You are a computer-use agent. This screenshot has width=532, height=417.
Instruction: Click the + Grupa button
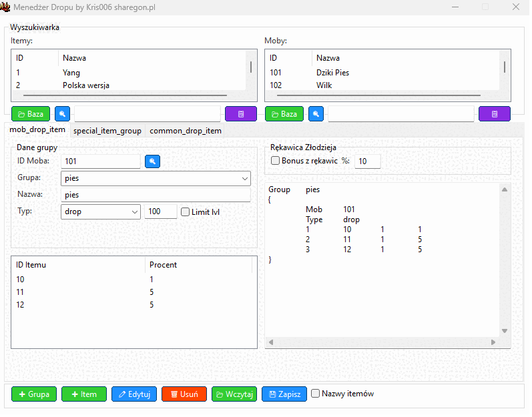[34, 394]
